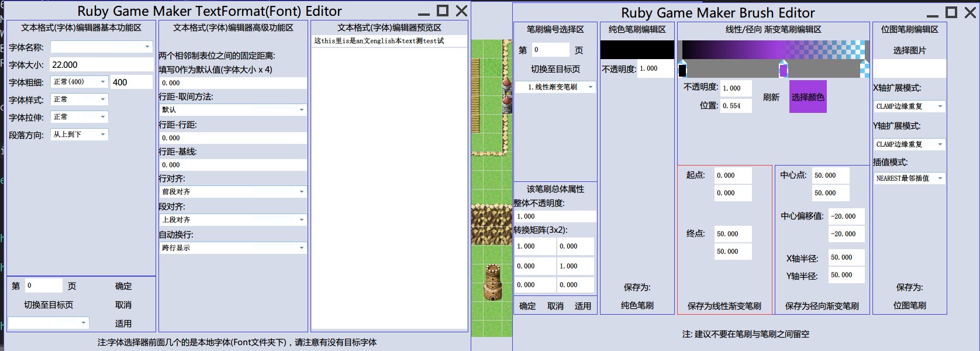Open the X轴扩展模式 CLAMP dropdown
980x351 pixels.
[x=909, y=106]
